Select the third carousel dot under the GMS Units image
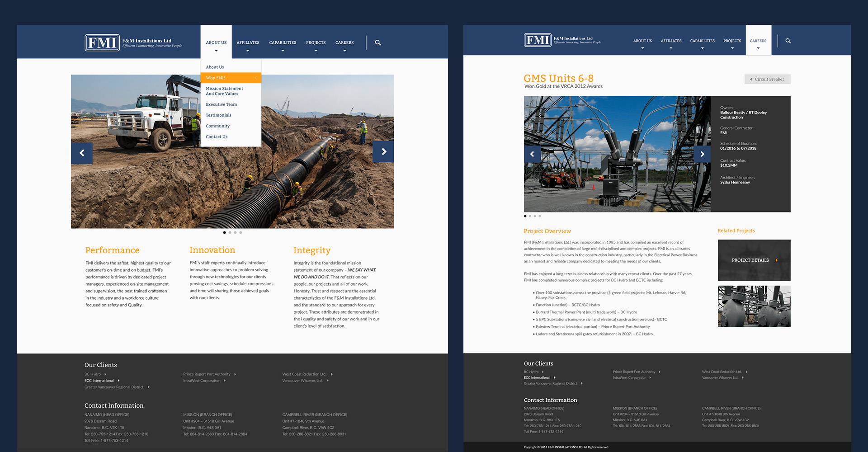This screenshot has width=868, height=452. [535, 216]
